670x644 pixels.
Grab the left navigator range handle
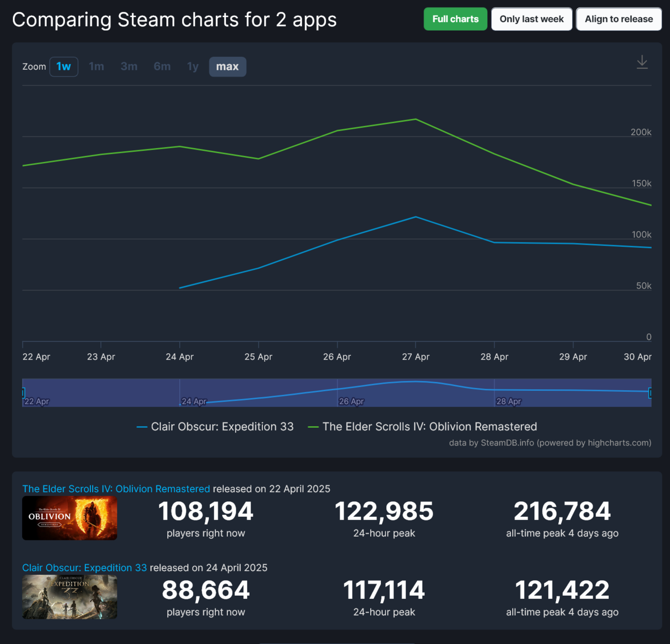click(23, 393)
